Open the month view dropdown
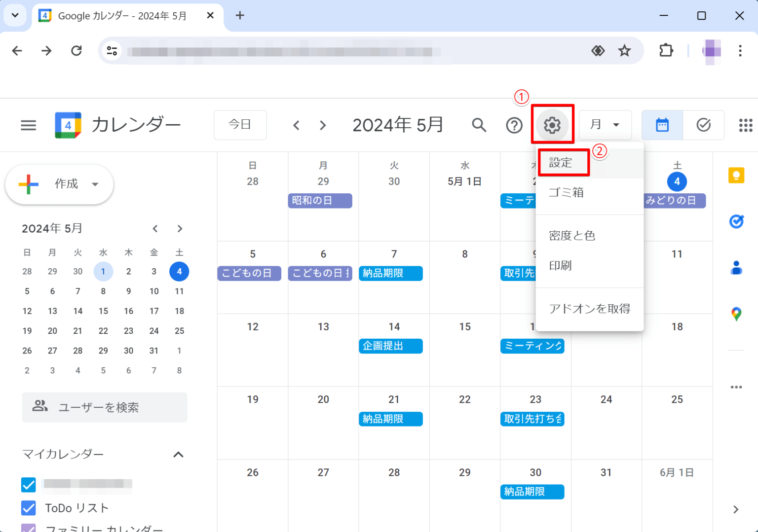 coord(605,125)
